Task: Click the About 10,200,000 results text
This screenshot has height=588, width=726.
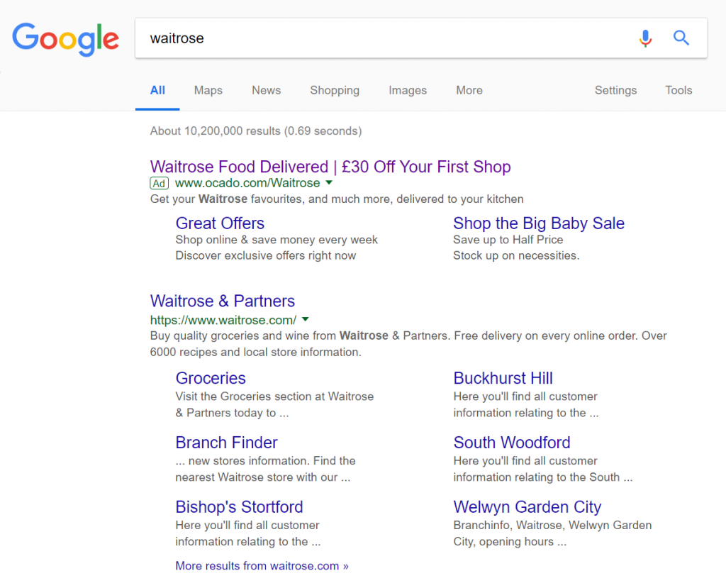Action: (x=256, y=131)
